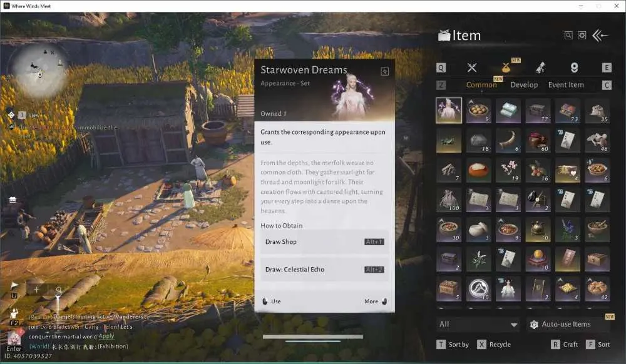This screenshot has height=364, width=626.
Task: Click More on the item tooltip
Action: tap(376, 301)
